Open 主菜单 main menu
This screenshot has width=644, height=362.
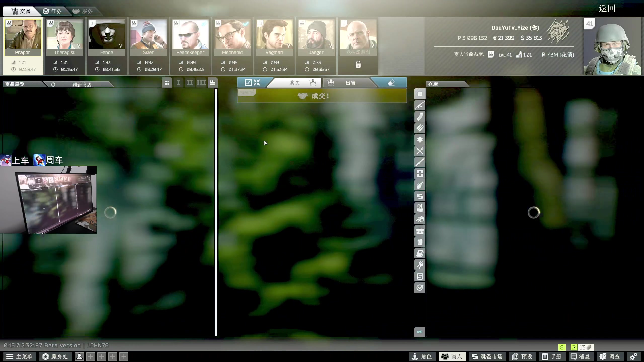pyautogui.click(x=20, y=356)
